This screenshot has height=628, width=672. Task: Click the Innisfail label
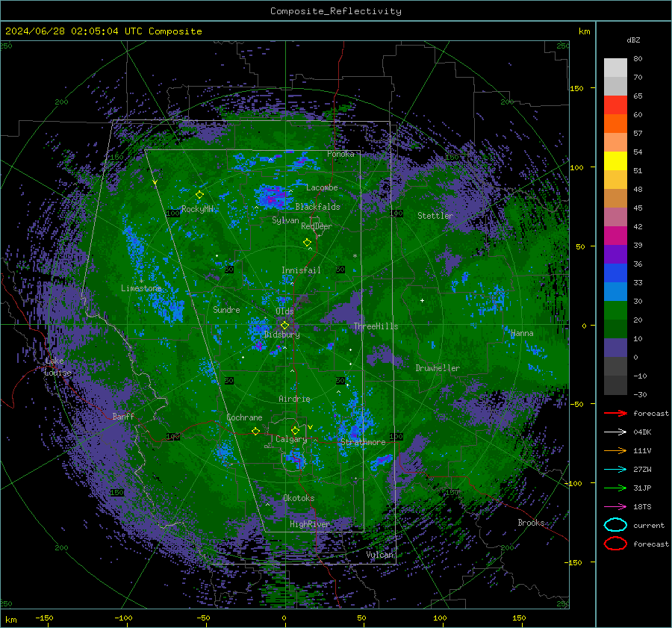coord(301,270)
